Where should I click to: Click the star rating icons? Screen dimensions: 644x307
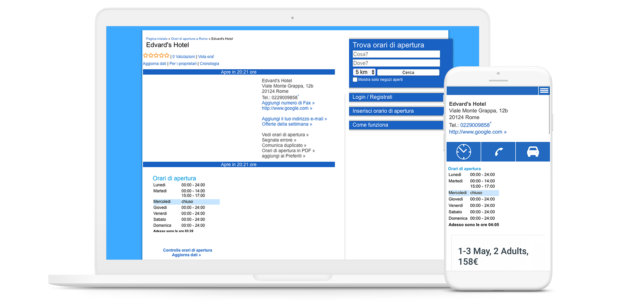click(156, 56)
